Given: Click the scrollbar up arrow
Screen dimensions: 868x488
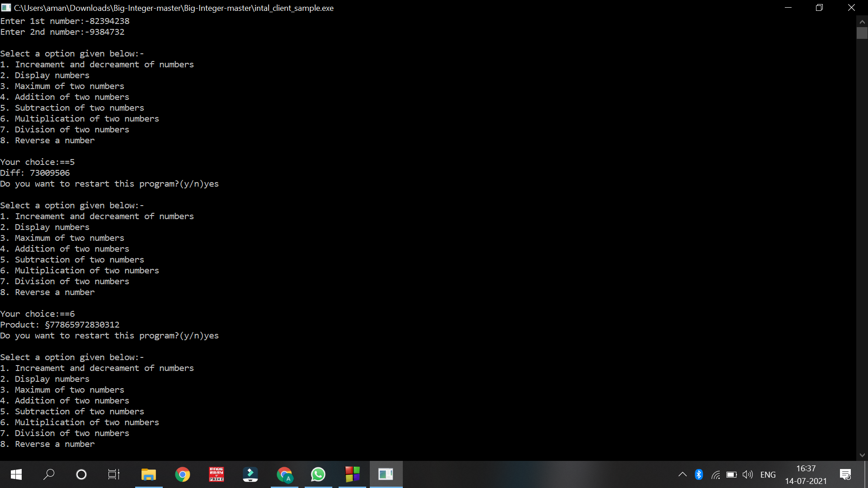Looking at the screenshot, I should [x=862, y=21].
